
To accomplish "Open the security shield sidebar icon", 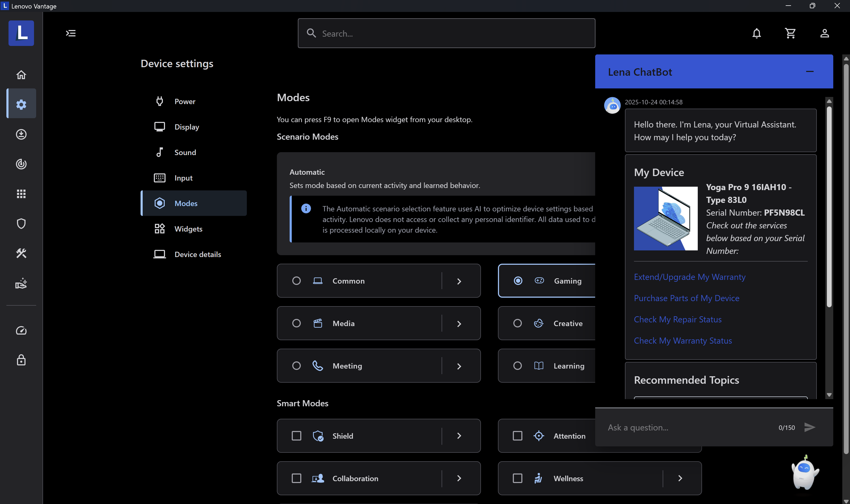I will tap(21, 224).
